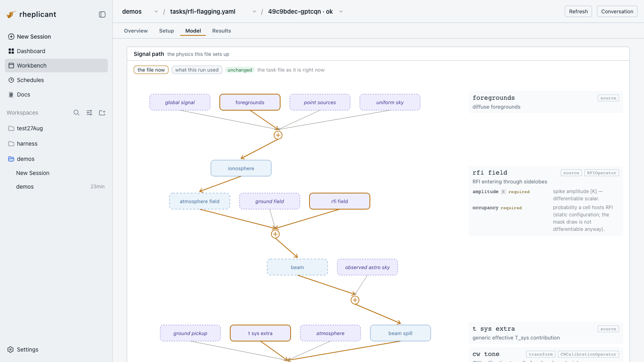Click the test27Aug folder icon
The width and height of the screenshot is (644, 362).
pos(11,128)
